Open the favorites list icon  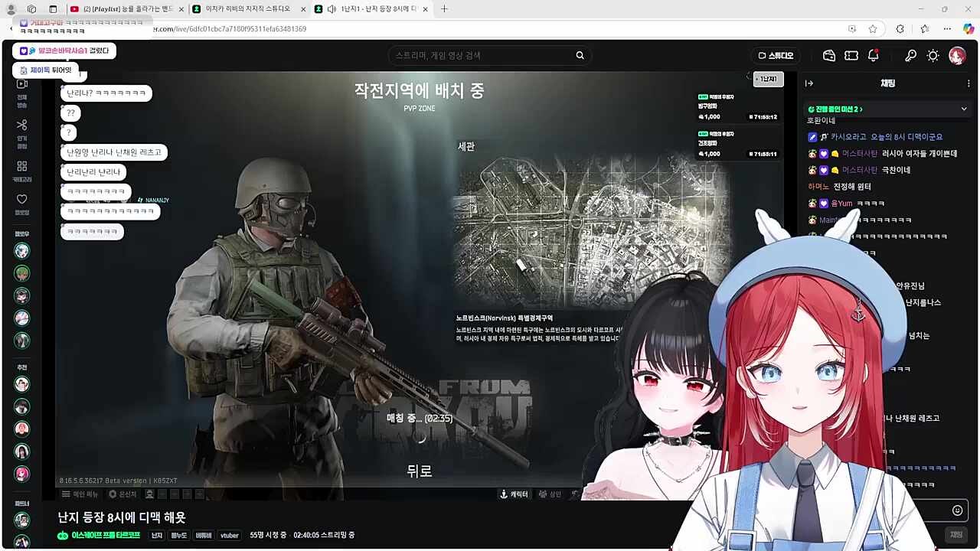click(x=925, y=29)
